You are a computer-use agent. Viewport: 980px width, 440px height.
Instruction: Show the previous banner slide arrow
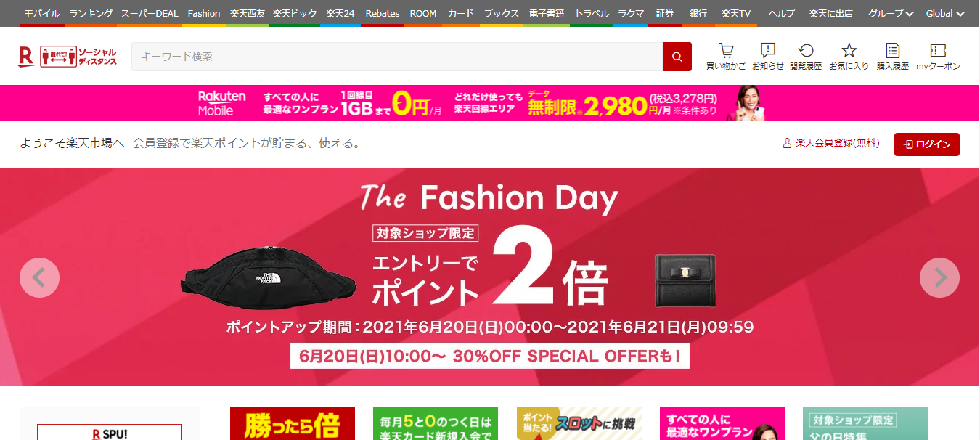39,277
